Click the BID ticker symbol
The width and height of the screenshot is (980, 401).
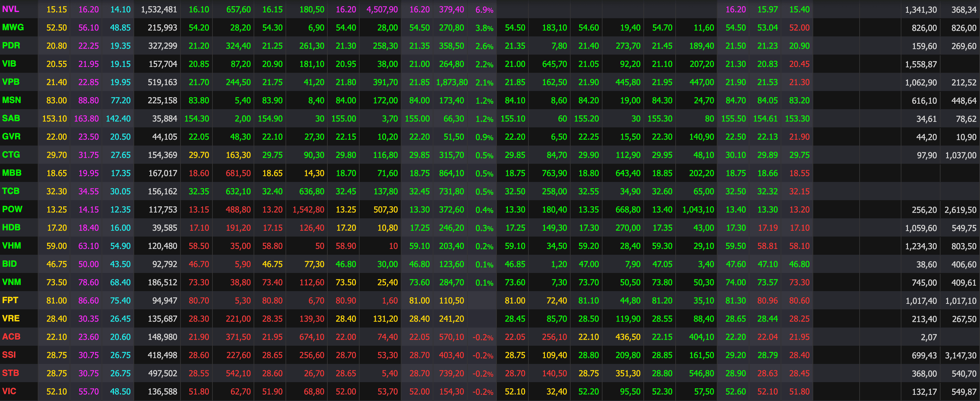pyautogui.click(x=10, y=264)
